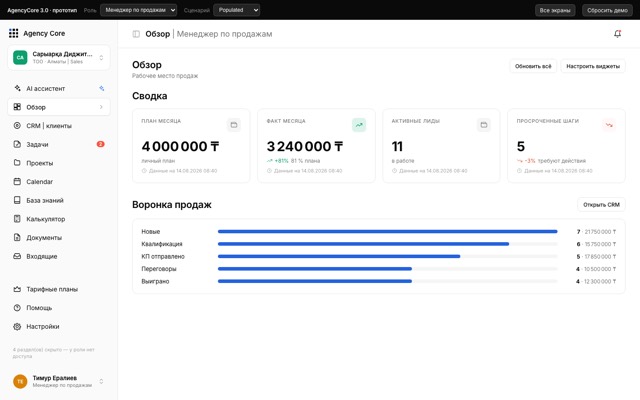The width and height of the screenshot is (640, 400).
Task: Click the Agency Core grid logo icon
Action: coord(13,33)
